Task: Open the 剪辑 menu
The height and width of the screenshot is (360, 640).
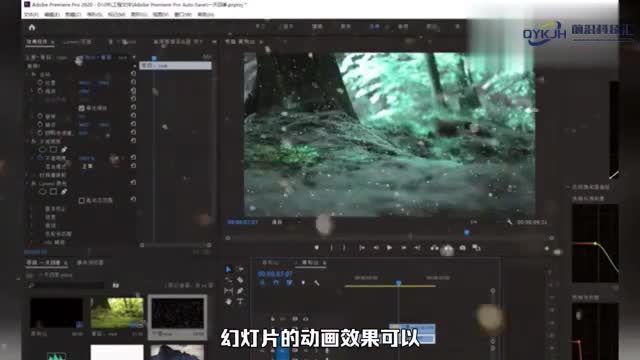Action: [x=73, y=15]
